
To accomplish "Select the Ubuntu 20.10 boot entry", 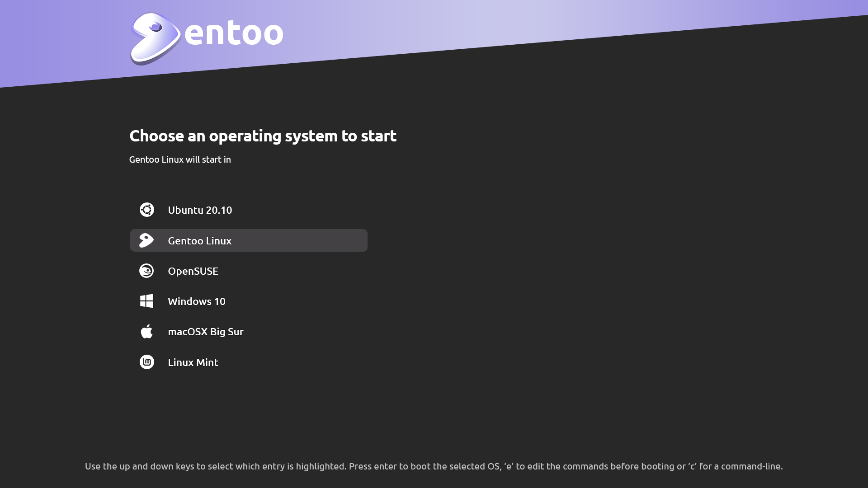I will pyautogui.click(x=249, y=210).
